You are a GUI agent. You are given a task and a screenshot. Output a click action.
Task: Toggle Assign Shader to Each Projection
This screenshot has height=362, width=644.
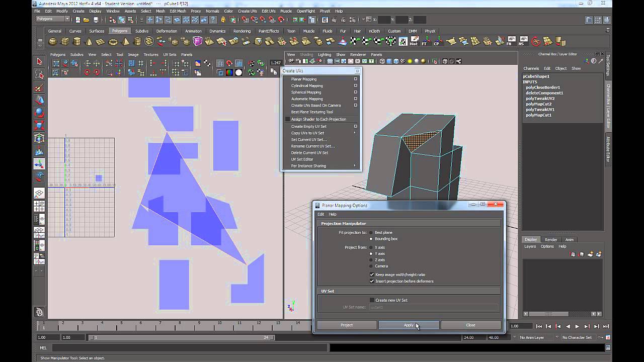pos(288,119)
